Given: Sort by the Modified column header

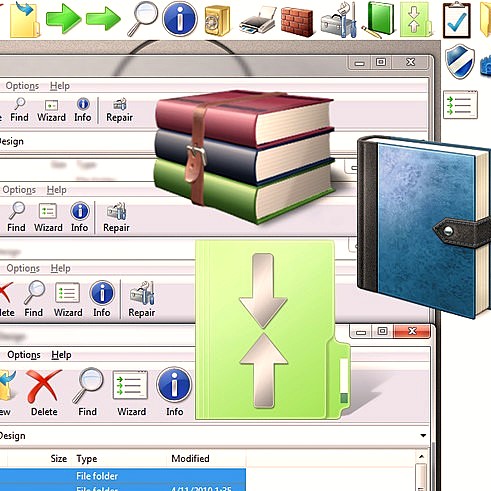Looking at the screenshot, I should [190, 459].
